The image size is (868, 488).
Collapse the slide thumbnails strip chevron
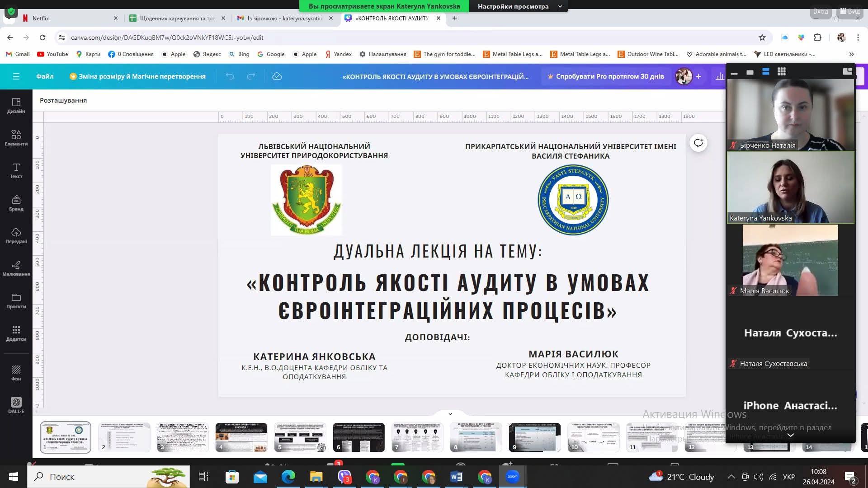(x=450, y=413)
